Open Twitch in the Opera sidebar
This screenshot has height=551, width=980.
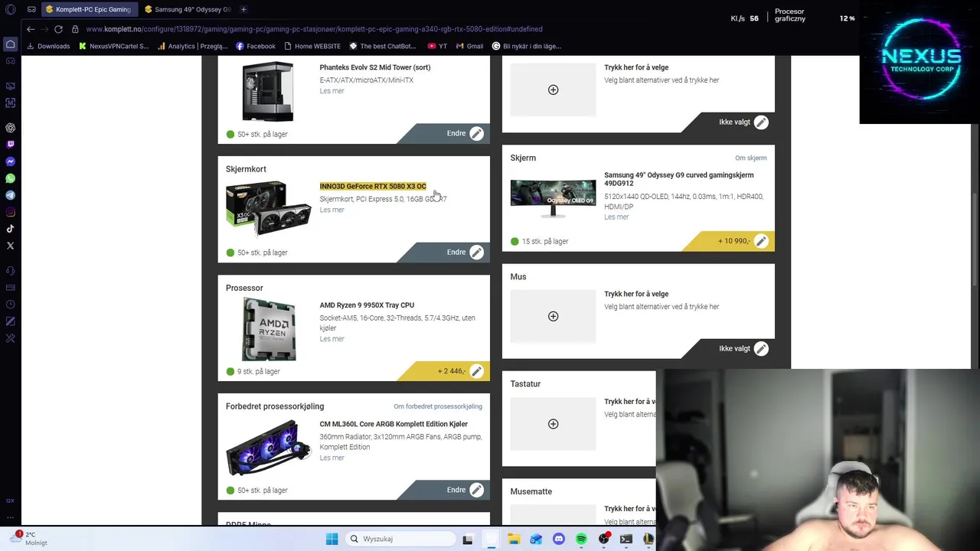click(11, 145)
